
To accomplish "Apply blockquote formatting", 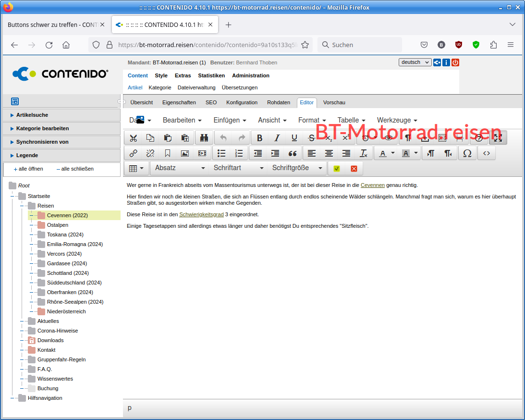I will point(293,153).
